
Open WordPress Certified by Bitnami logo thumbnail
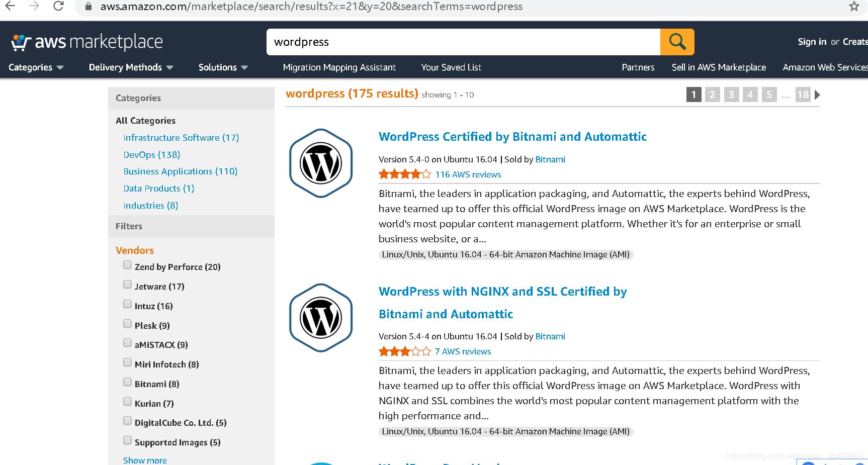(x=321, y=163)
